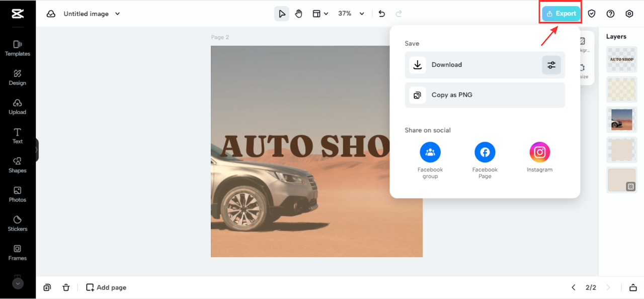Screen dimensions: 644x299
Task: Open the Stickers panel
Action: (18, 223)
